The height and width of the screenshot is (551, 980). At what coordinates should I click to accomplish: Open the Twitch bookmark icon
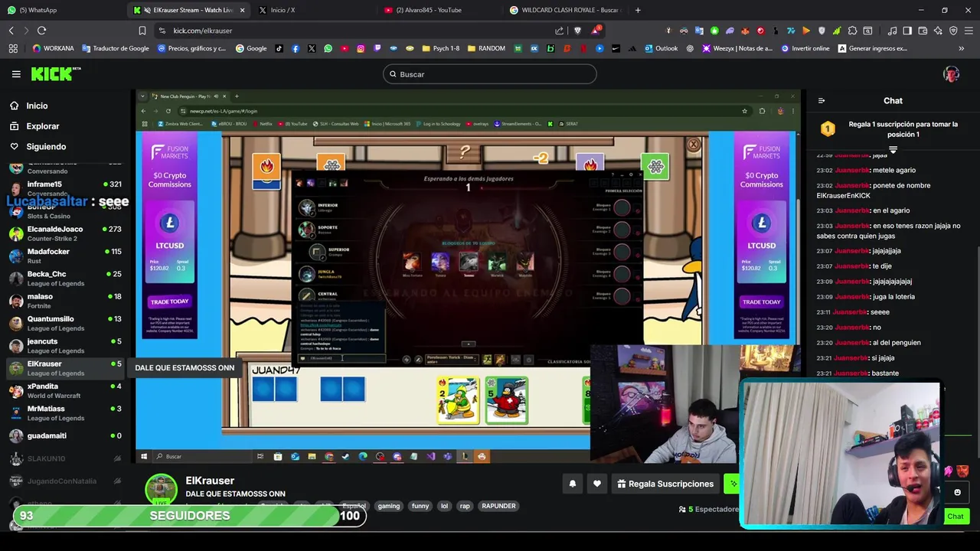(x=377, y=48)
